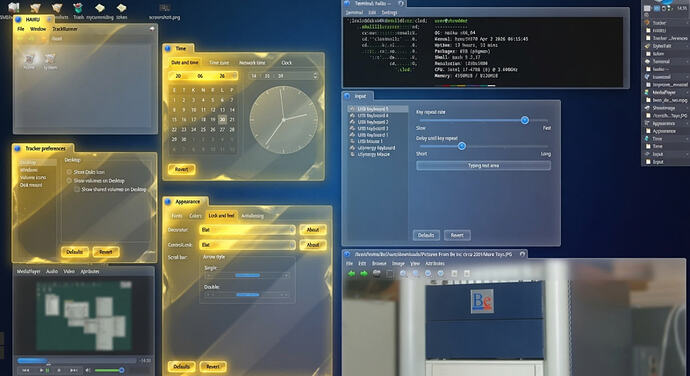This screenshot has height=376, width=690.
Task: Click the time field stepper arrows
Action: coord(315,76)
